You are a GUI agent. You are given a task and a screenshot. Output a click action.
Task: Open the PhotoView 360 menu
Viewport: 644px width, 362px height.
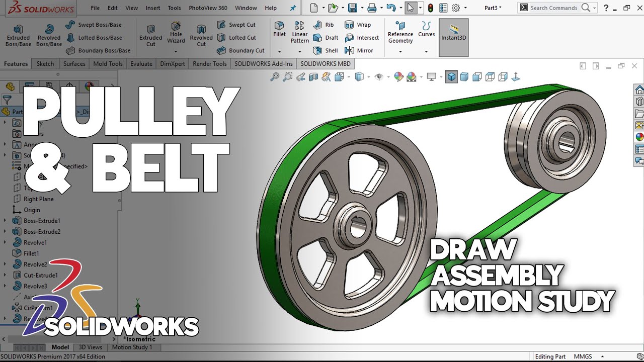[208, 8]
